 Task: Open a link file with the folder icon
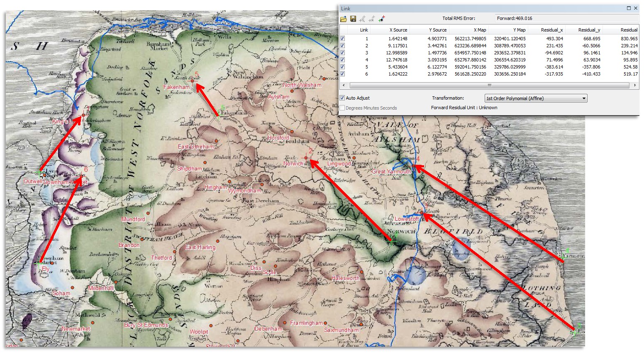point(344,19)
